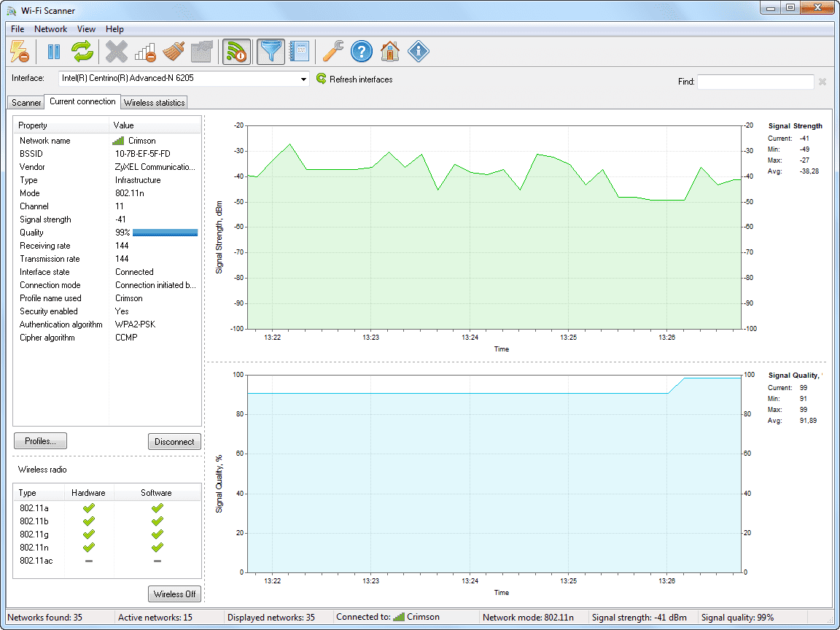Click the broom clear icon
Image resolution: width=840 pixels, height=630 pixels.
click(x=173, y=52)
